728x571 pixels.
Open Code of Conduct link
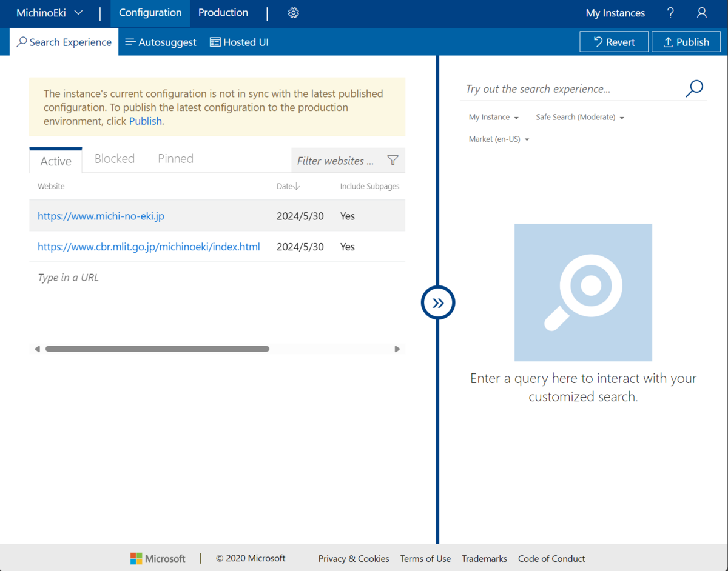coord(551,558)
